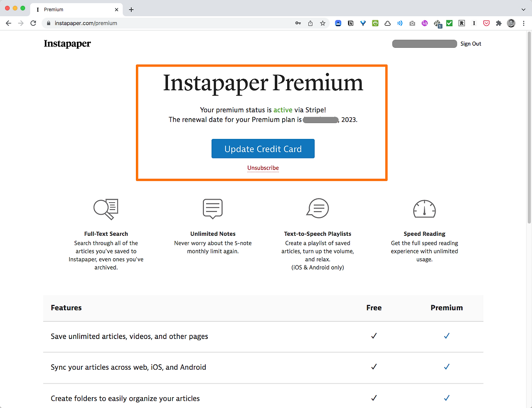The height and width of the screenshot is (408, 532).
Task: Click the Speed Reading gauge icon
Action: click(x=424, y=208)
